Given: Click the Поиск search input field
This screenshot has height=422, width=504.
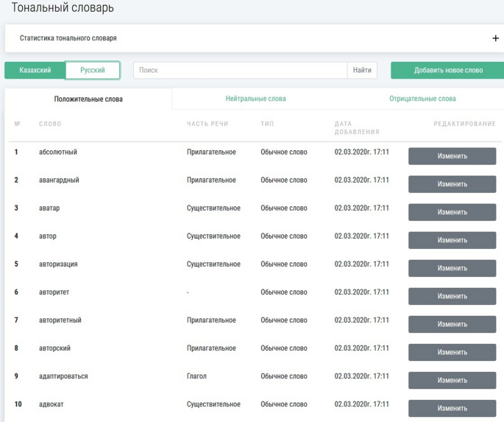Looking at the screenshot, I should [x=239, y=70].
